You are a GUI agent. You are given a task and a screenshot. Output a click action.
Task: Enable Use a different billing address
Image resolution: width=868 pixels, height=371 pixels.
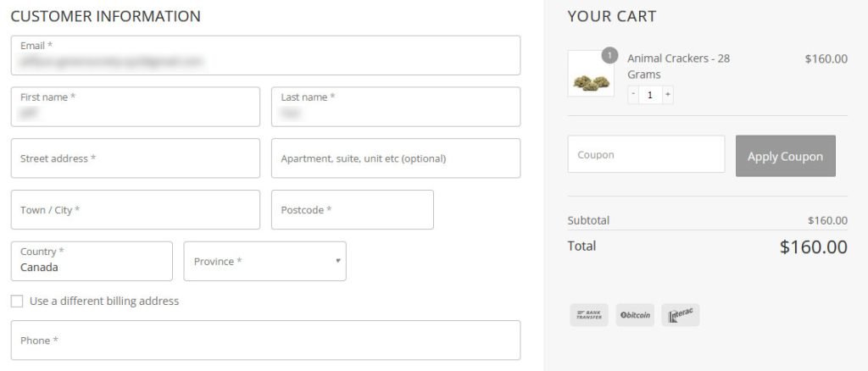click(17, 302)
